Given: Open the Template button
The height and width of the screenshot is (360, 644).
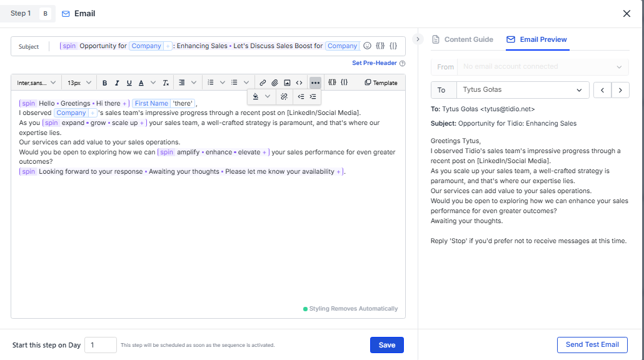Looking at the screenshot, I should pyautogui.click(x=381, y=82).
